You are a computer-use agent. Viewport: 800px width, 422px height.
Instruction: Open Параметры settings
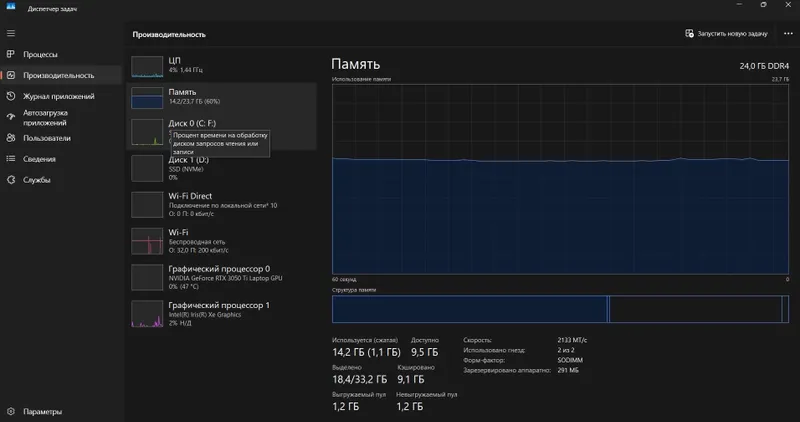61,411
